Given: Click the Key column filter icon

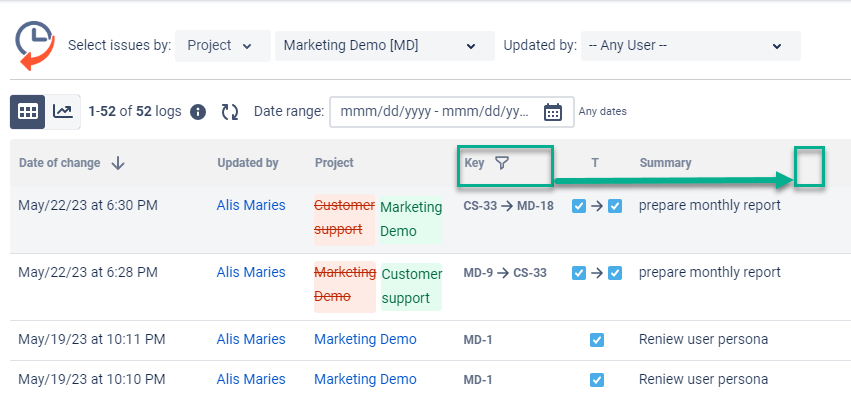Looking at the screenshot, I should [x=502, y=163].
